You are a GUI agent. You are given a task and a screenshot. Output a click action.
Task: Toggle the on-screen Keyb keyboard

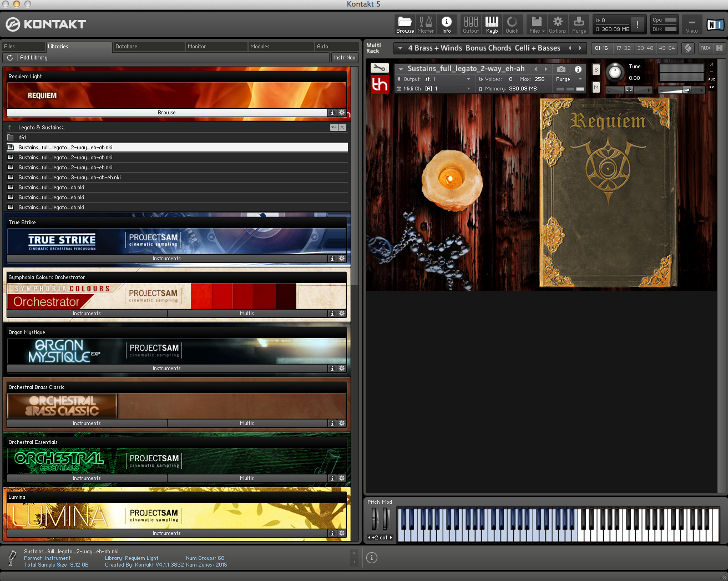tap(492, 24)
